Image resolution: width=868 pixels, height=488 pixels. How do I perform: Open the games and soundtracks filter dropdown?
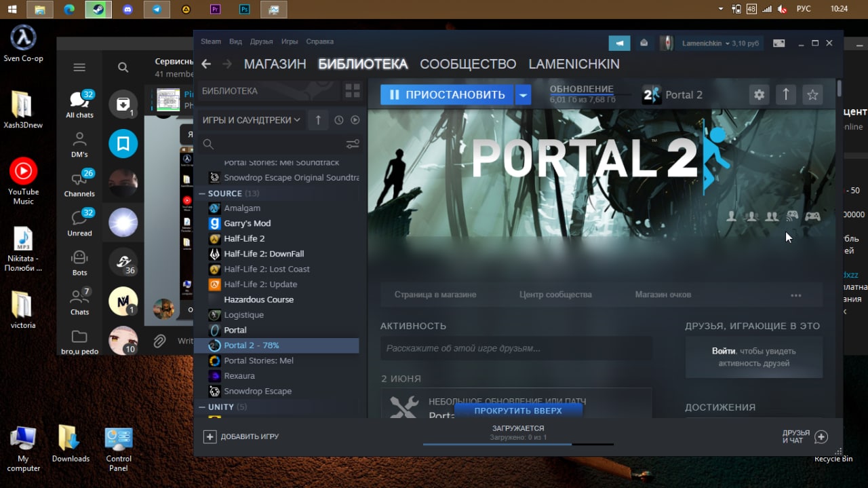251,120
